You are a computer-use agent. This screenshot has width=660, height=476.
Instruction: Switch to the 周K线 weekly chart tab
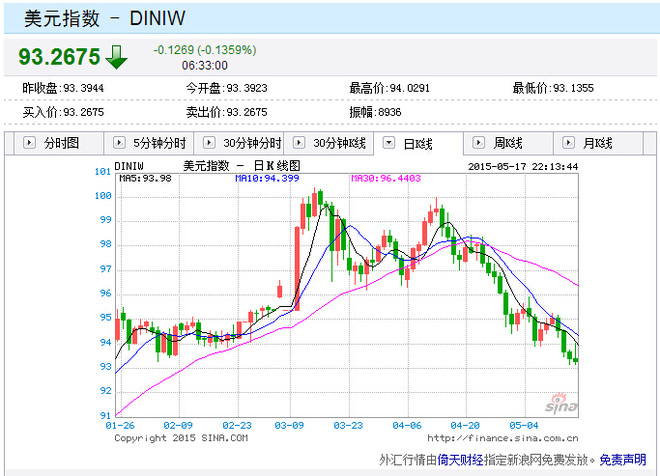coord(508,143)
